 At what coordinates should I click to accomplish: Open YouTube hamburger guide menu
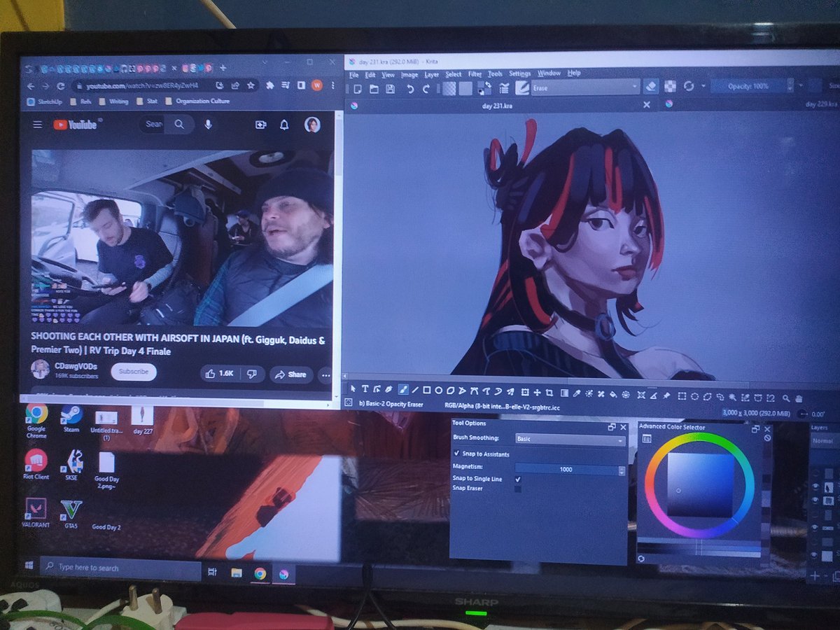[x=37, y=125]
